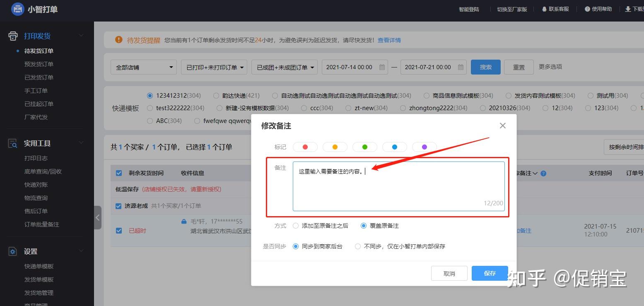Select the ccc express template
Image resolution: width=644 pixels, height=306 pixels.
click(304, 108)
